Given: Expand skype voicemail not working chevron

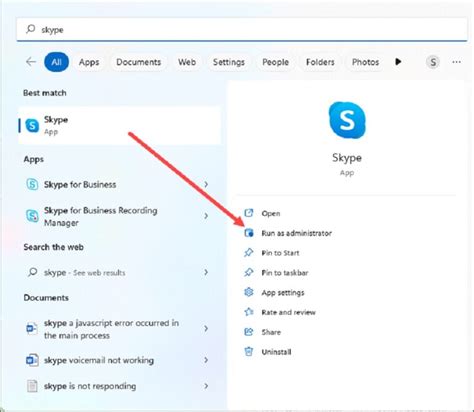Looking at the screenshot, I should pyautogui.click(x=206, y=360).
